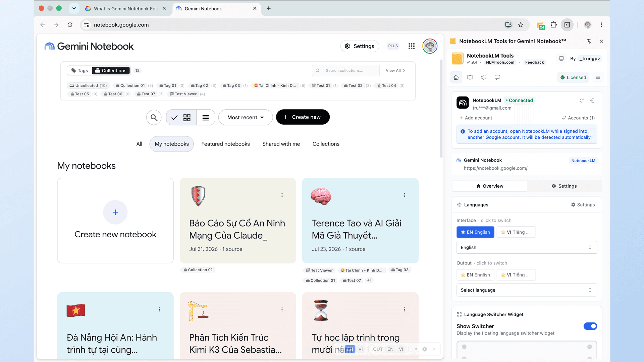Open more options for Đà Nẵng Hội An notebook
The image size is (644, 362).
pyautogui.click(x=159, y=309)
